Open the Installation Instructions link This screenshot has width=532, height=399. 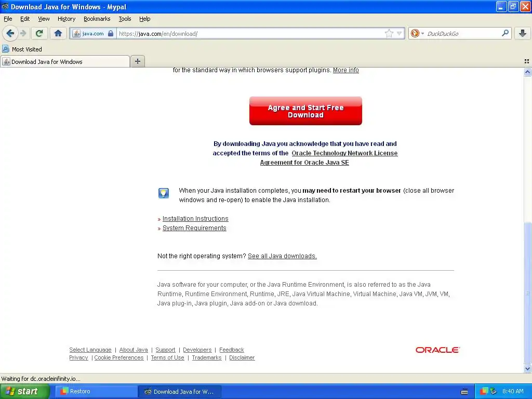pyautogui.click(x=195, y=219)
